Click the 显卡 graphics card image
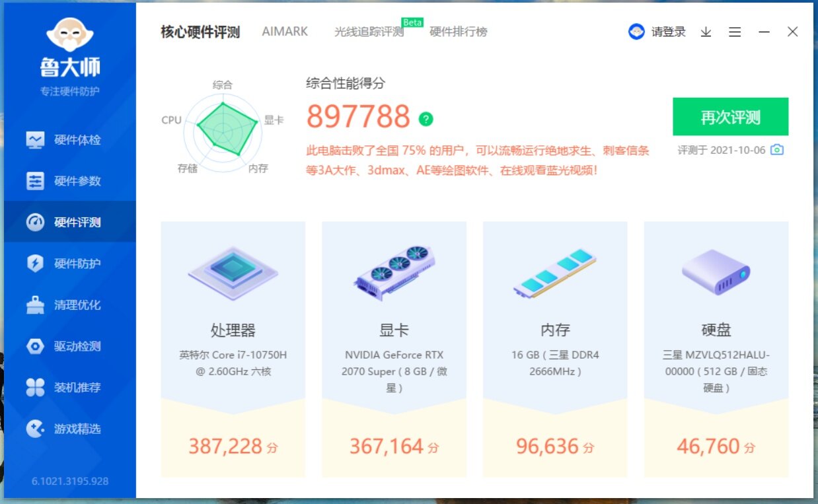818x504 pixels. coord(394,271)
